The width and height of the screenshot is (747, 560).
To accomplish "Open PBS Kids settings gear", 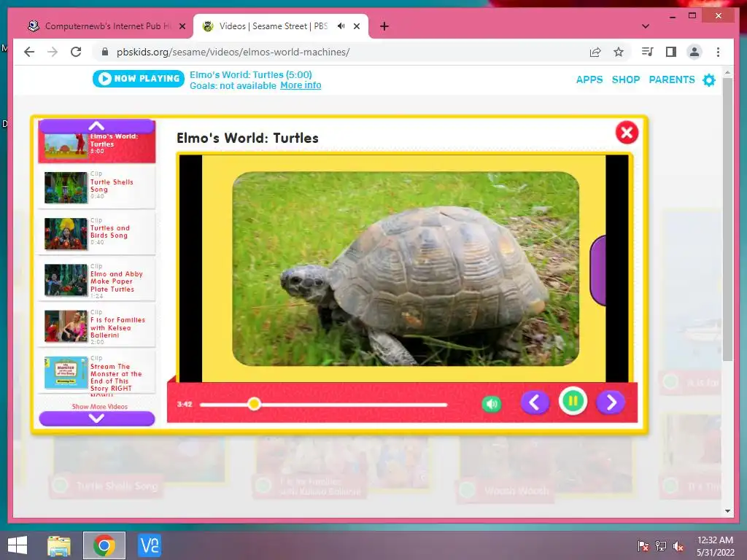I will tap(709, 80).
